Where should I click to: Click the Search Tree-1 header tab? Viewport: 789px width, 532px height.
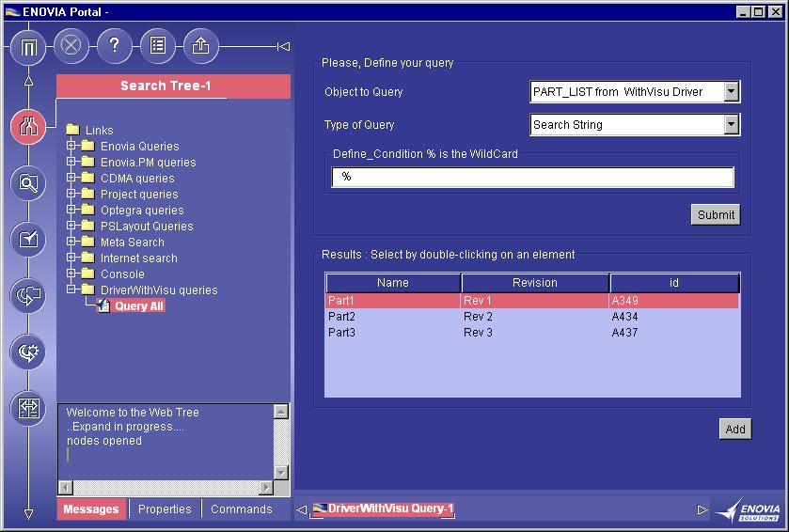173,86
